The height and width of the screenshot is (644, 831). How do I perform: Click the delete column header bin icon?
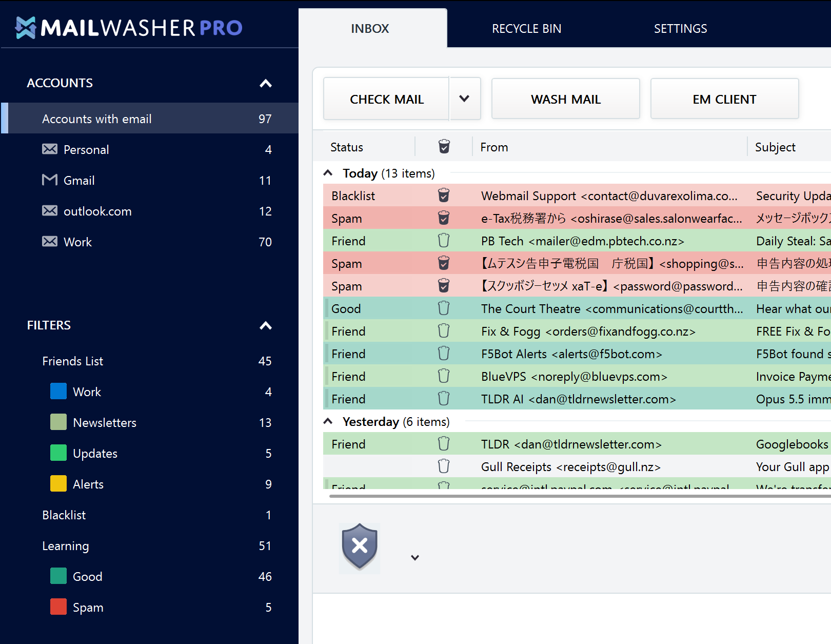[444, 147]
